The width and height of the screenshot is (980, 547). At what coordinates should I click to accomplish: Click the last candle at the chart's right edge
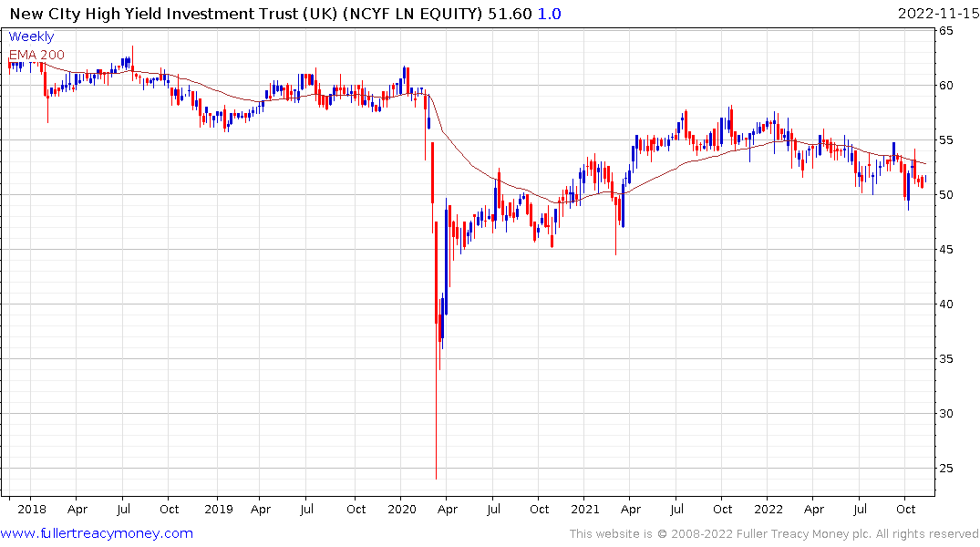[925, 180]
